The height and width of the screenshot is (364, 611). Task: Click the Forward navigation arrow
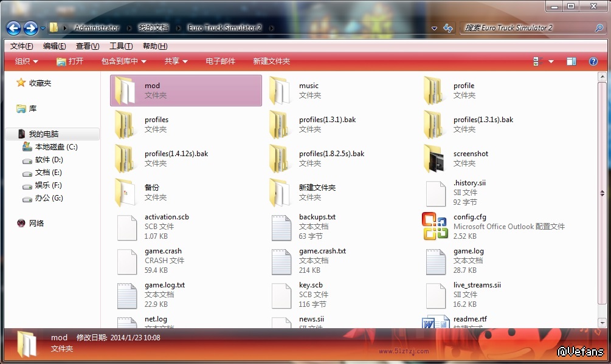(31, 28)
